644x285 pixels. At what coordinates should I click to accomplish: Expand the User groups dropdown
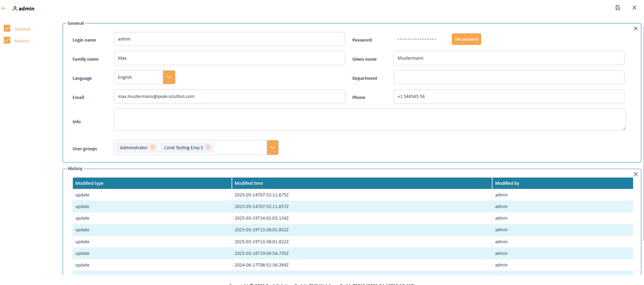(x=273, y=147)
